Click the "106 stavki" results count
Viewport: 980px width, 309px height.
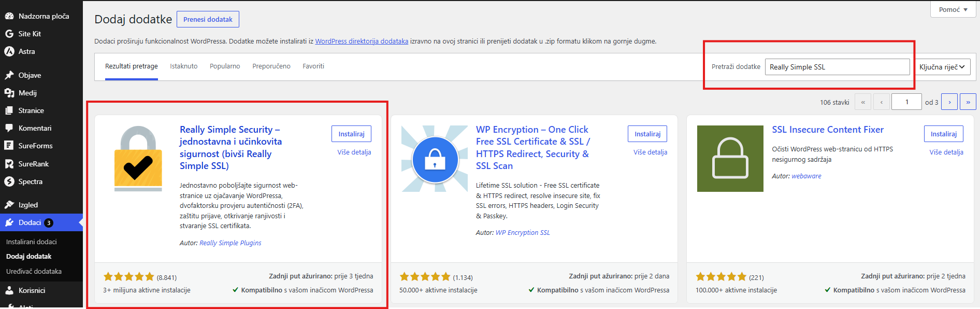[x=834, y=102]
